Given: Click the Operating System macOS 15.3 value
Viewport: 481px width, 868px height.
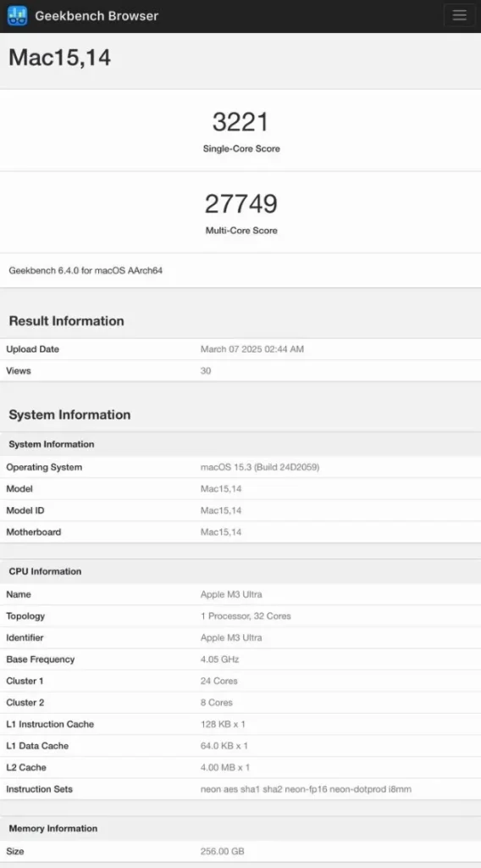Looking at the screenshot, I should pyautogui.click(x=260, y=467).
